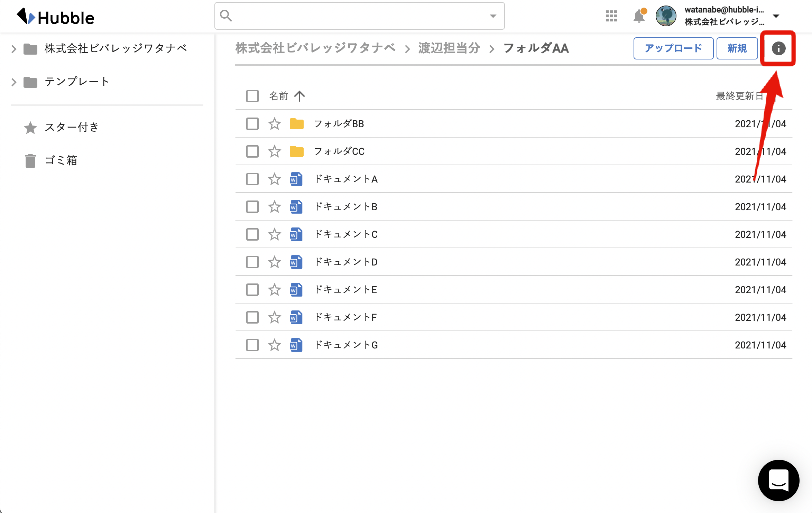Click the Word icon of ドキュメントD
The image size is (812, 513).
(296, 262)
